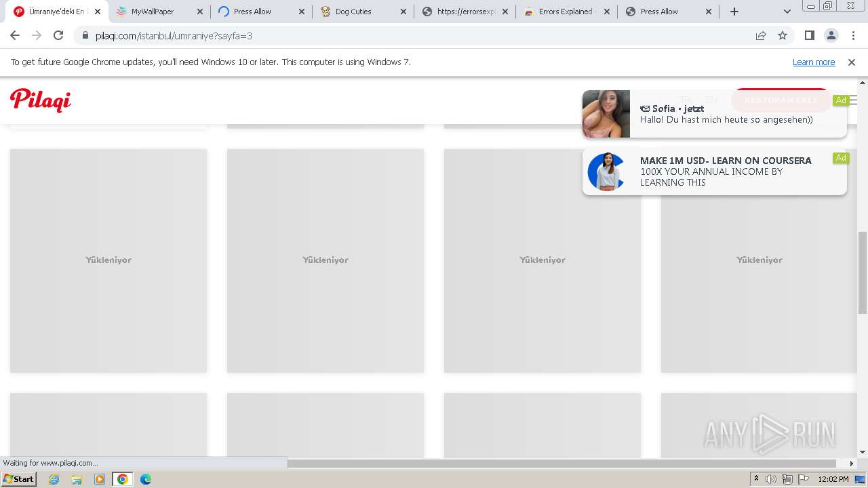This screenshot has width=868, height=488.
Task: Open the media player taskbar icon
Action: click(100, 479)
